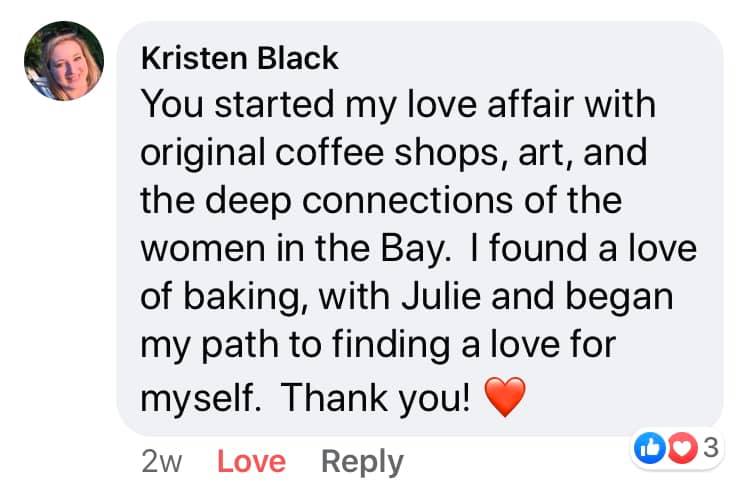The height and width of the screenshot is (499, 750).
Task: Reply to Kristen Black's comment
Action: [362, 461]
